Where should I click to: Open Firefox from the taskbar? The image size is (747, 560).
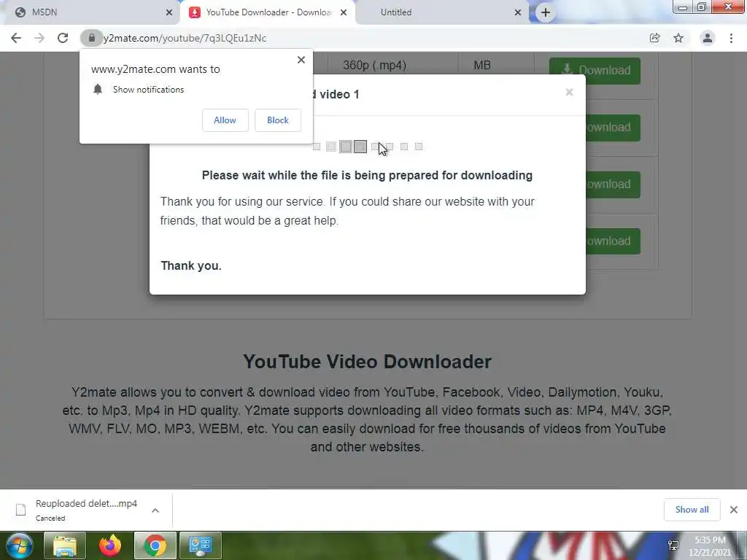(x=110, y=545)
